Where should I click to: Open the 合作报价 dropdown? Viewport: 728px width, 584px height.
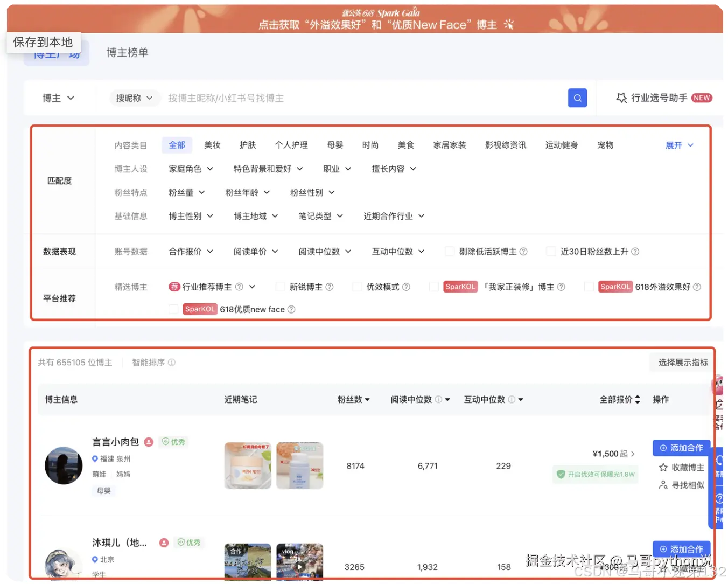point(191,251)
